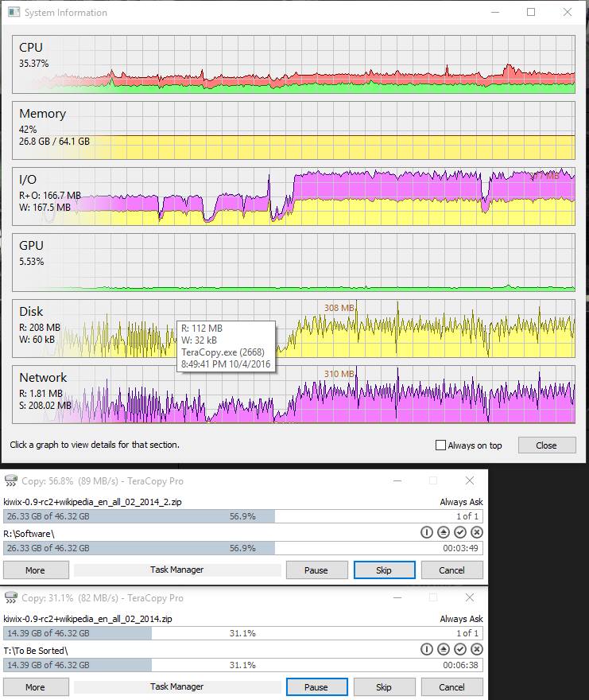Expand details with More in T:\To Be Sorted window
This screenshot has width=589, height=700.
(36, 687)
